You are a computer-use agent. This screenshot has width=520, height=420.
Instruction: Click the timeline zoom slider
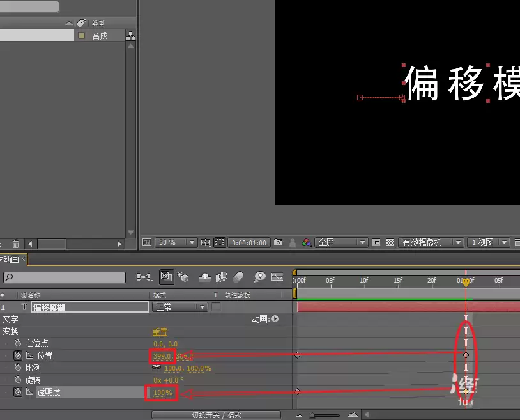(325, 415)
